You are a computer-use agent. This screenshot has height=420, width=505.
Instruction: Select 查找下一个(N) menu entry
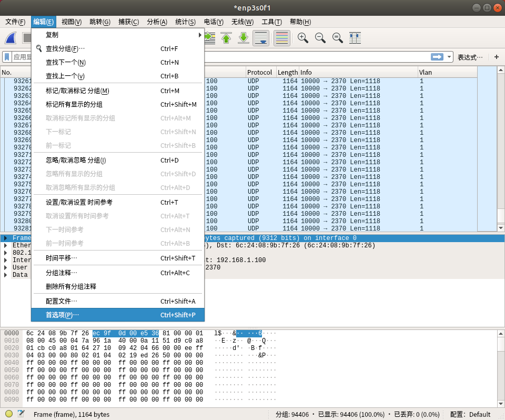117,62
